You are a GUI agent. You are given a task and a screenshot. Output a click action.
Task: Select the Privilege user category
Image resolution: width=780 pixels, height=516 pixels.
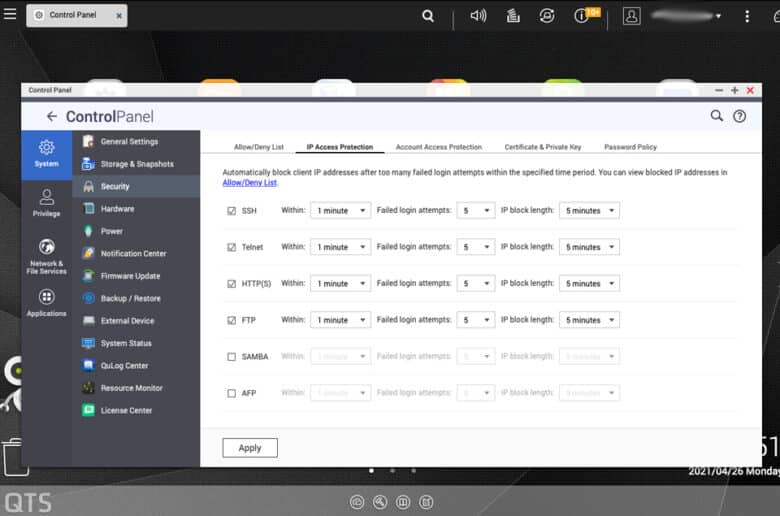[x=46, y=203]
